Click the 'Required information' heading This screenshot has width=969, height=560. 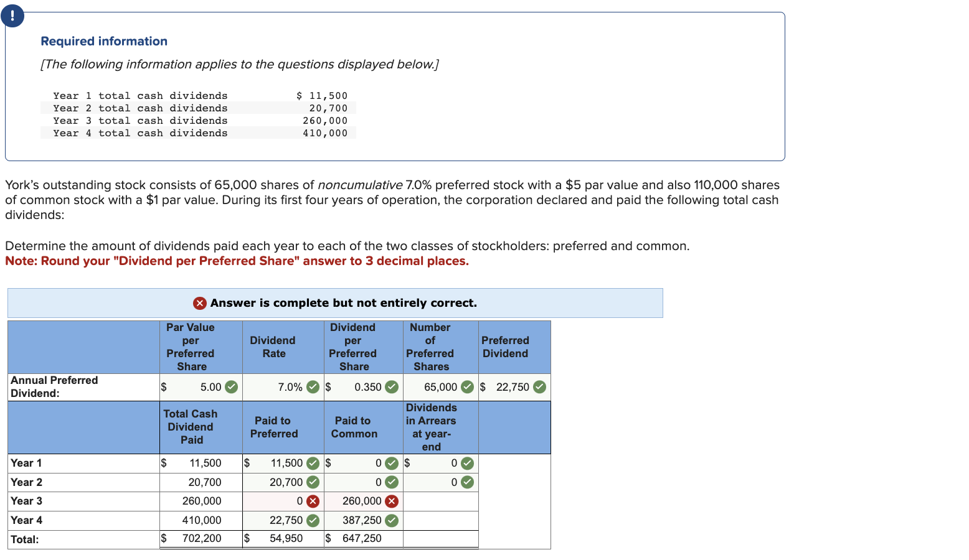click(x=104, y=41)
